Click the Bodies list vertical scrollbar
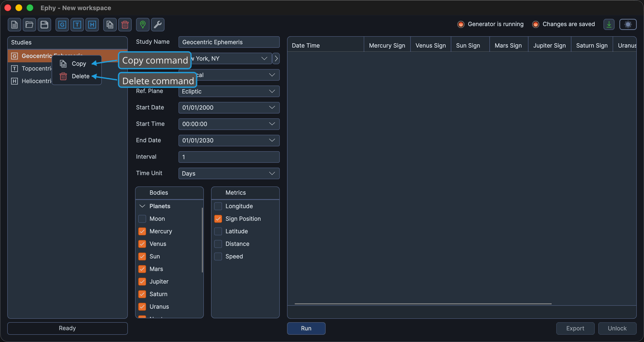Screen dimensions: 644x342 coord(202,240)
